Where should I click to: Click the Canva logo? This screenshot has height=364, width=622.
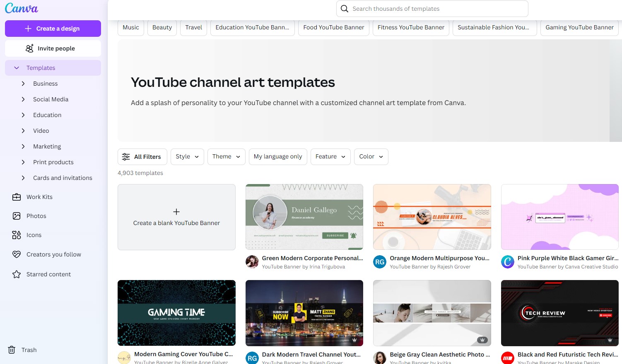[22, 8]
